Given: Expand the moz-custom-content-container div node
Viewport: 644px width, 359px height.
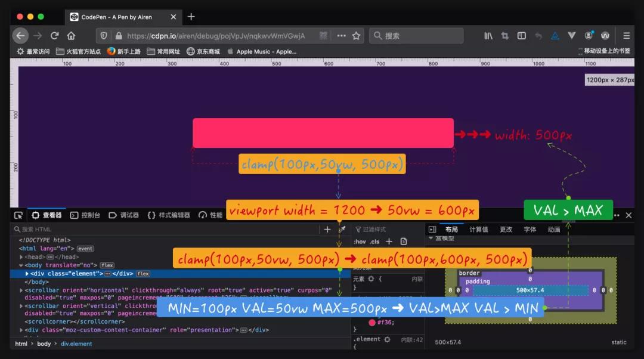Looking at the screenshot, I should pos(21,330).
